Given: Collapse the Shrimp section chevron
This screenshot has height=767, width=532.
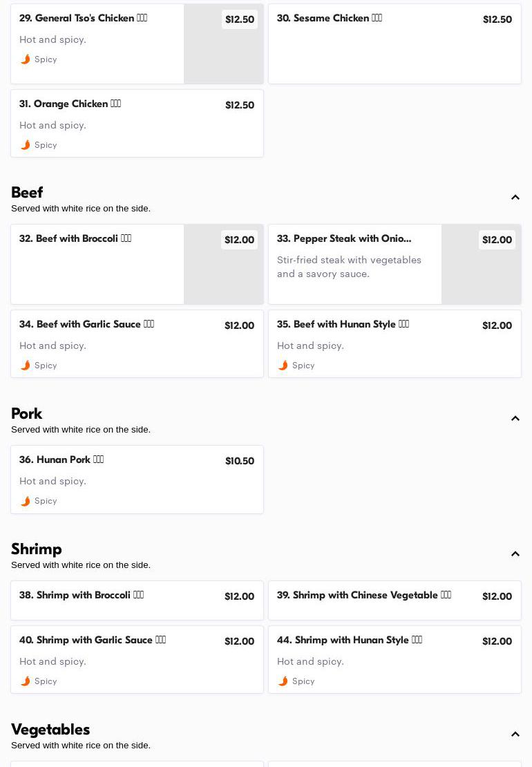Looking at the screenshot, I should (x=515, y=554).
